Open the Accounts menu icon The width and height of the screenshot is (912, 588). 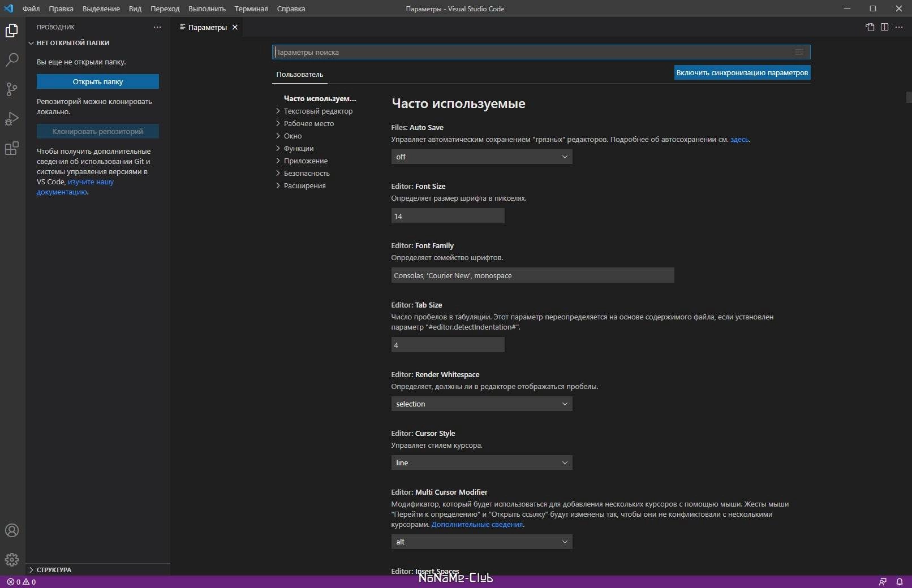pyautogui.click(x=12, y=530)
